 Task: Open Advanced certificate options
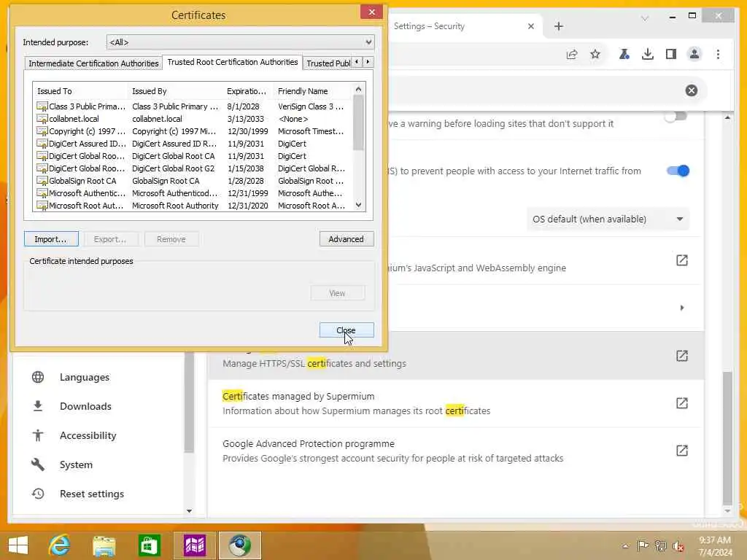(x=347, y=239)
